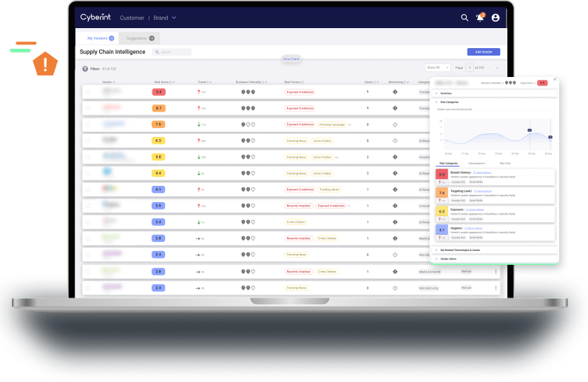Open Hygiene observations link
The image size is (588, 382).
point(473,229)
